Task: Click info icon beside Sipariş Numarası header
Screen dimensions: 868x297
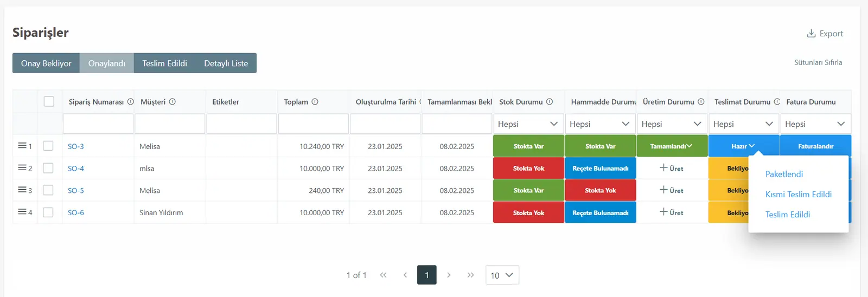Action: [x=130, y=102]
